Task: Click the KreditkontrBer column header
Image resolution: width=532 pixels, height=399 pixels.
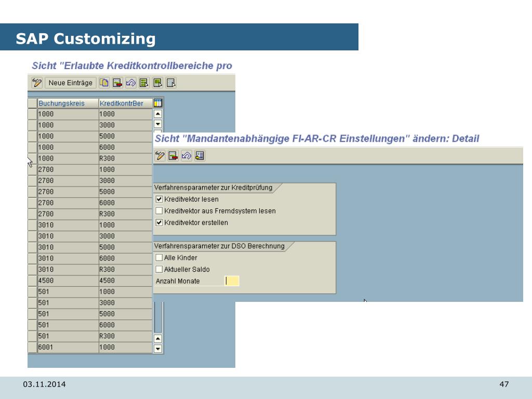Action: coord(126,103)
